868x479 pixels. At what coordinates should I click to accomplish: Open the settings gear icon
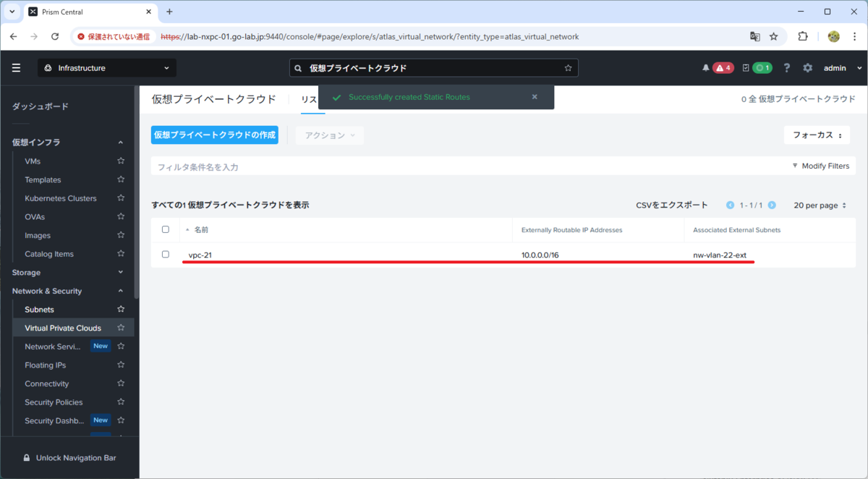(x=808, y=68)
